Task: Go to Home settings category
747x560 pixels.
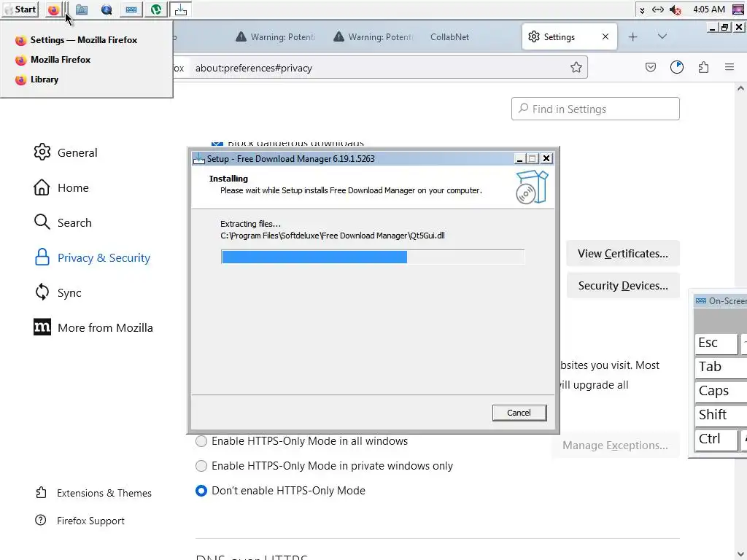Action: [61, 187]
